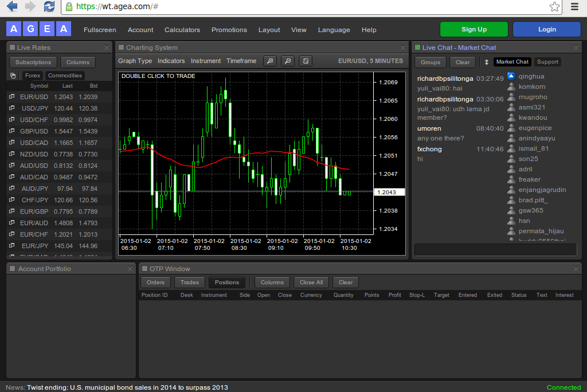Open the zoom-in magnifier on the chart toolbar
Image resolution: width=587 pixels, height=392 pixels.
pos(269,61)
